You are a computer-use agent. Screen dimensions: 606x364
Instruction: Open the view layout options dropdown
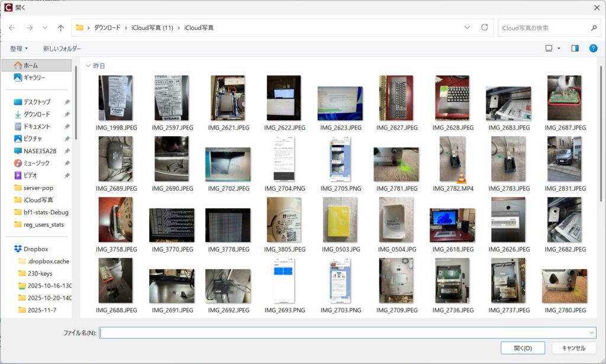coord(558,49)
